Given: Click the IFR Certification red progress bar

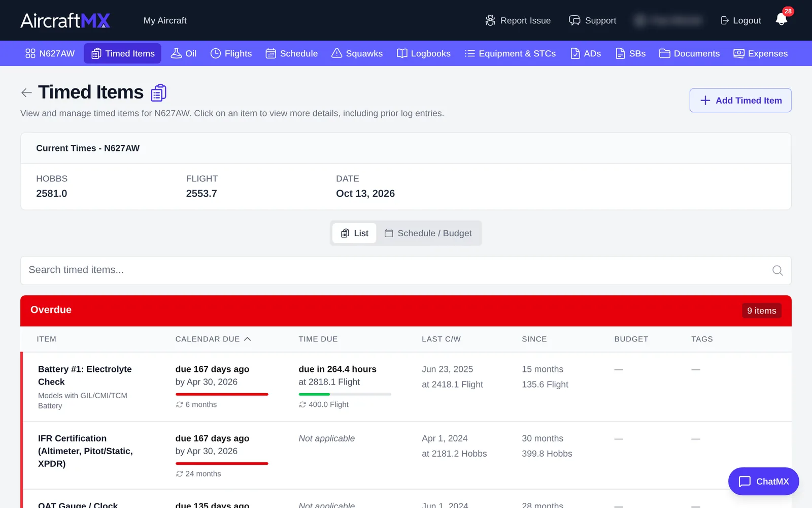Looking at the screenshot, I should click(222, 463).
